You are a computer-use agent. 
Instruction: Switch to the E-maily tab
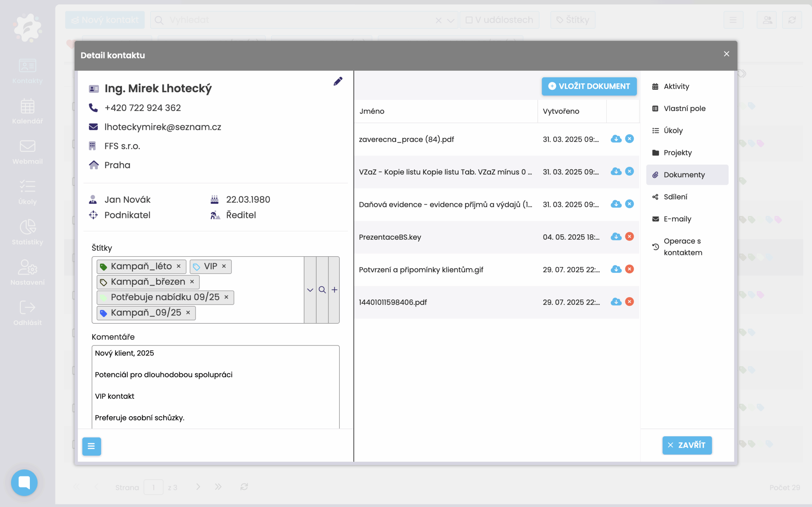click(x=677, y=219)
